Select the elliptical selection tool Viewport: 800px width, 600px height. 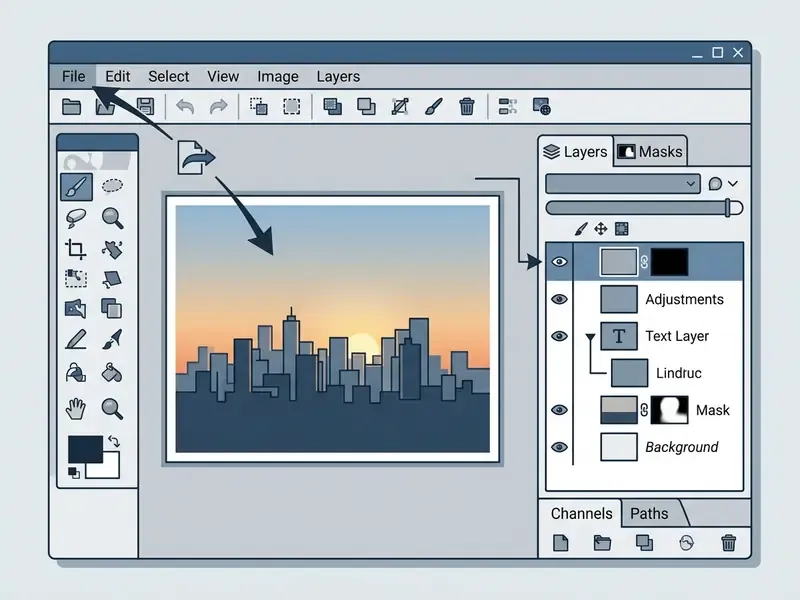coord(112,186)
